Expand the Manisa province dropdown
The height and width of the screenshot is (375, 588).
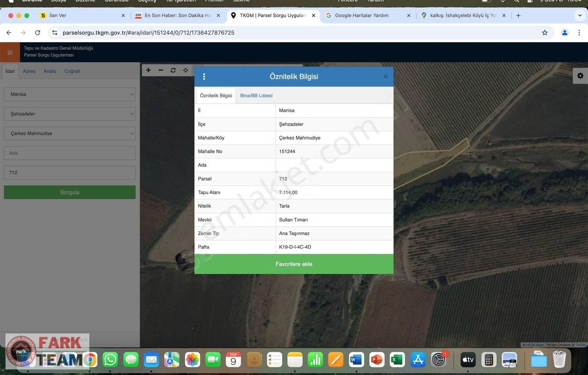[x=69, y=94]
